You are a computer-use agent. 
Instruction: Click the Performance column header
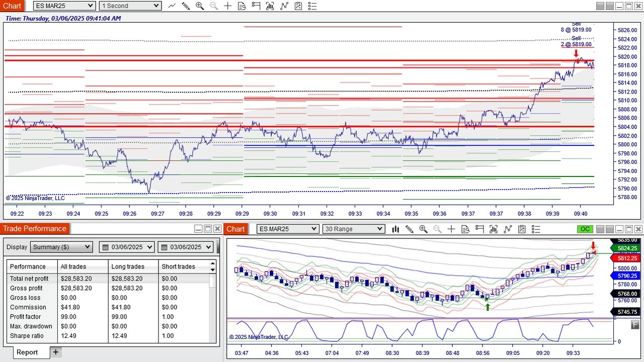click(32, 266)
